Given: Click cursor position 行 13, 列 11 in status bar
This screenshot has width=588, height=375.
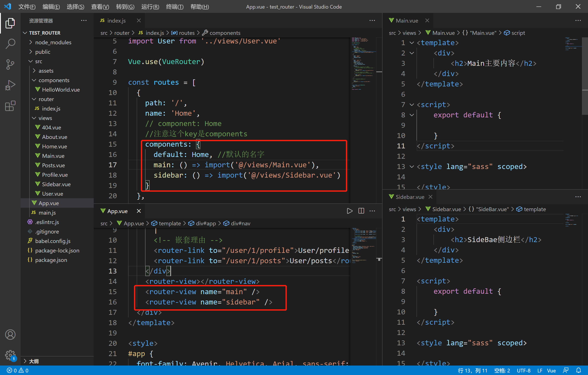Looking at the screenshot, I should [473, 370].
